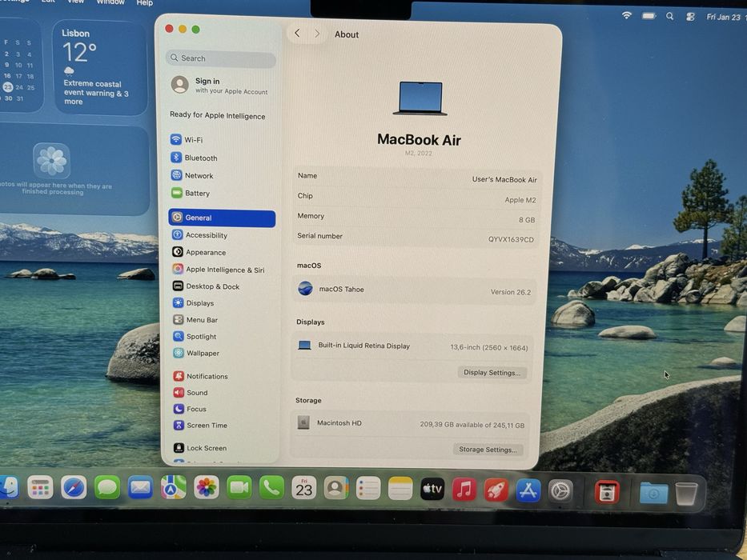Open Control Center in menu bar
747x560 pixels.
pyautogui.click(x=690, y=17)
